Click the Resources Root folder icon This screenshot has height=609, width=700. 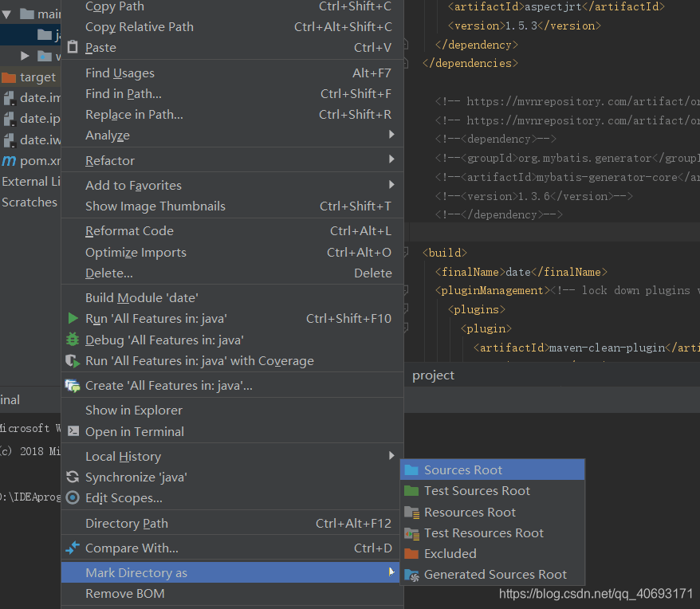coord(411,512)
